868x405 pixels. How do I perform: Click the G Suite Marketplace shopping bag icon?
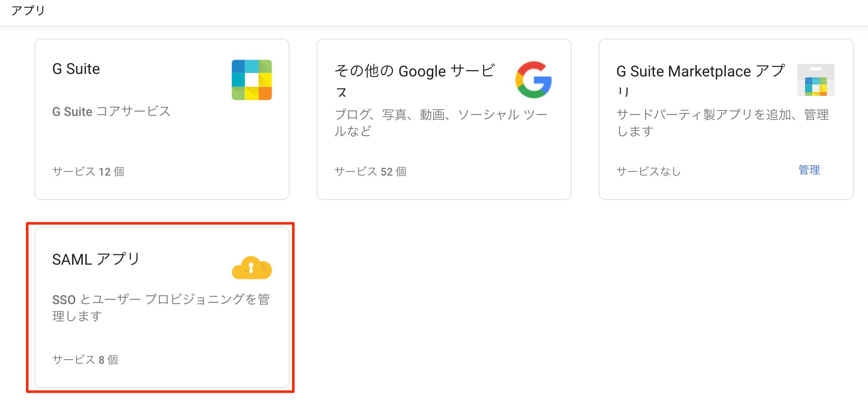(816, 80)
